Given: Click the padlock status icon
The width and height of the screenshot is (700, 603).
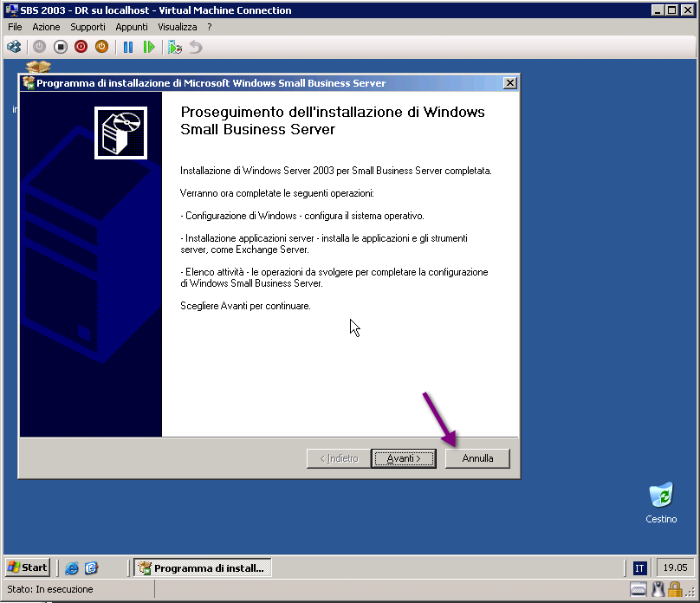Looking at the screenshot, I should pos(675,590).
